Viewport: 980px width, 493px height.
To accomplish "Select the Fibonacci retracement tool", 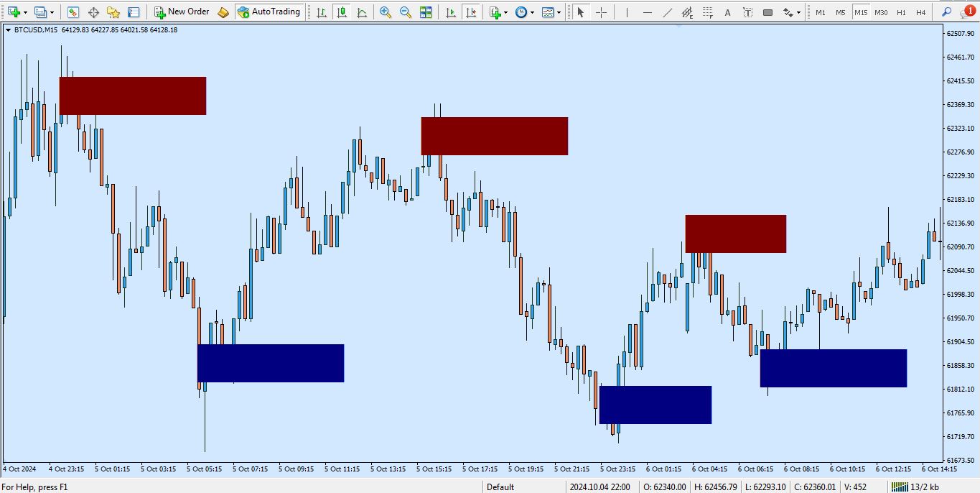I will (x=687, y=12).
